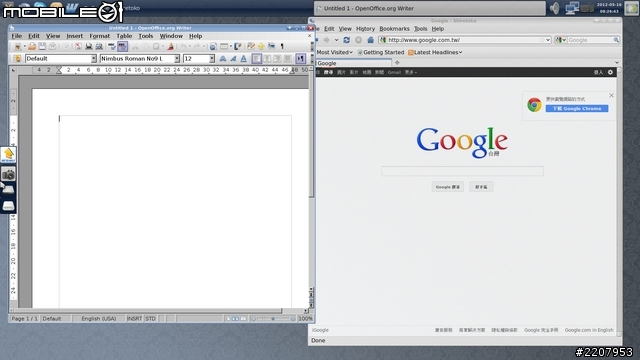The image size is (640, 360).
Task: Click the Show Draw Functions icon
Action: pyautogui.click(x=238, y=47)
